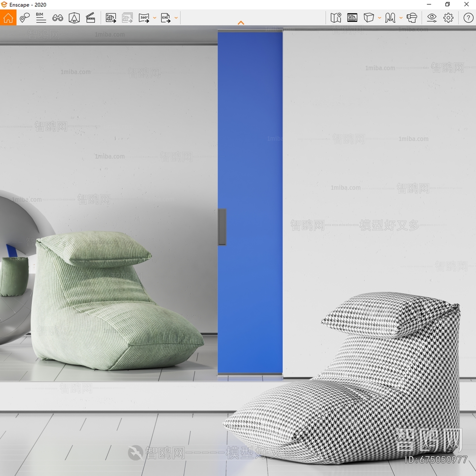Expand the 360° panorama dropdown arrow
Viewport: 476px width, 476px height.
tap(155, 18)
